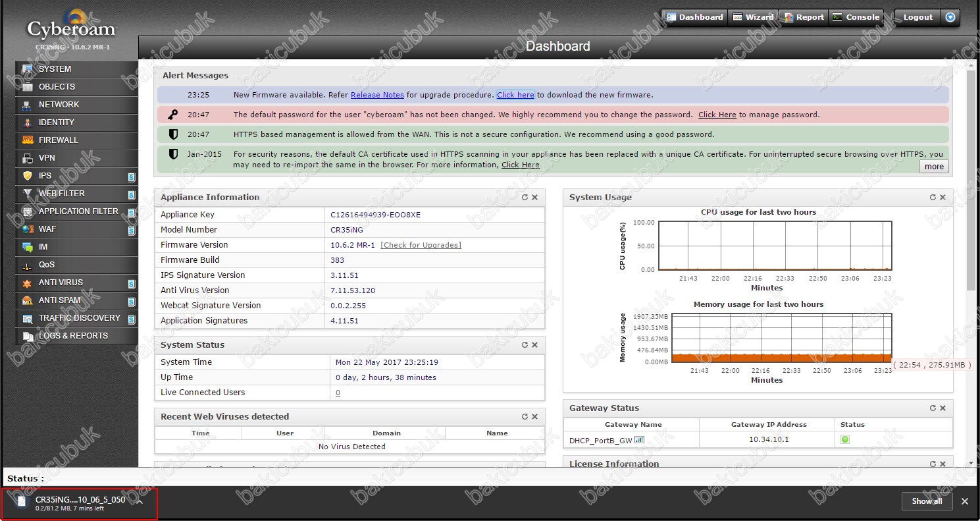The image size is (980, 521).
Task: Open the Console from top bar
Action: pyautogui.click(x=856, y=17)
